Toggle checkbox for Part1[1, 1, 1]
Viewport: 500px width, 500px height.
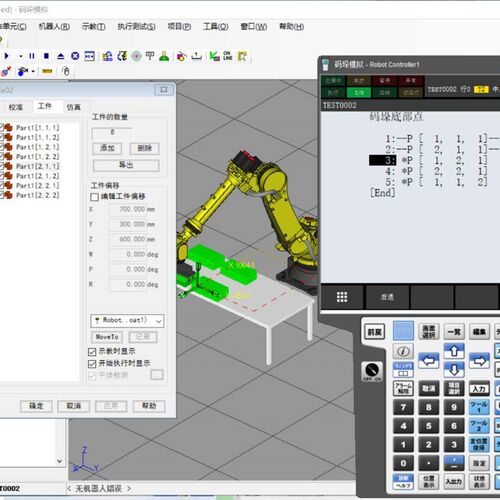(x=2, y=127)
